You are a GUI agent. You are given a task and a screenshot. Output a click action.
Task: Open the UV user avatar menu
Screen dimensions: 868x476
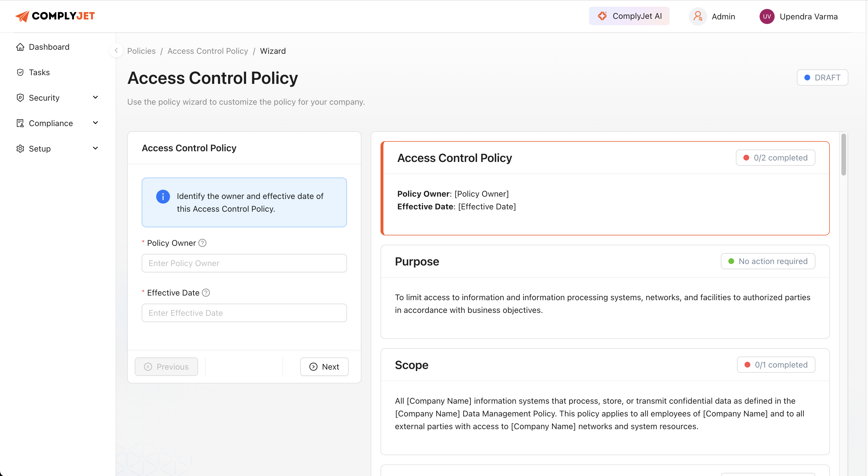[x=767, y=16]
